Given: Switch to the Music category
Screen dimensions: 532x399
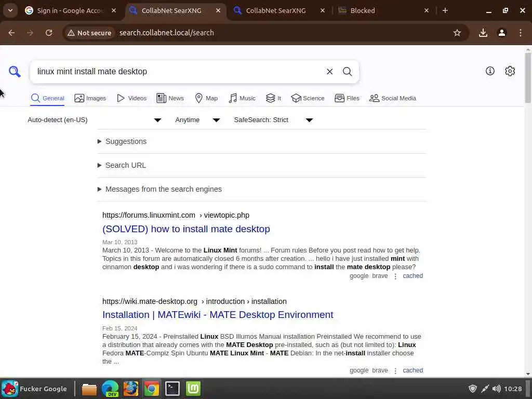Looking at the screenshot, I should (x=242, y=98).
